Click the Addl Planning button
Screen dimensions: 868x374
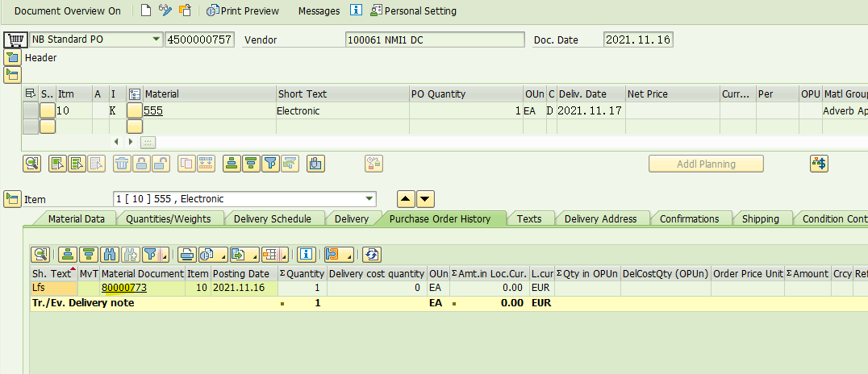pos(706,164)
